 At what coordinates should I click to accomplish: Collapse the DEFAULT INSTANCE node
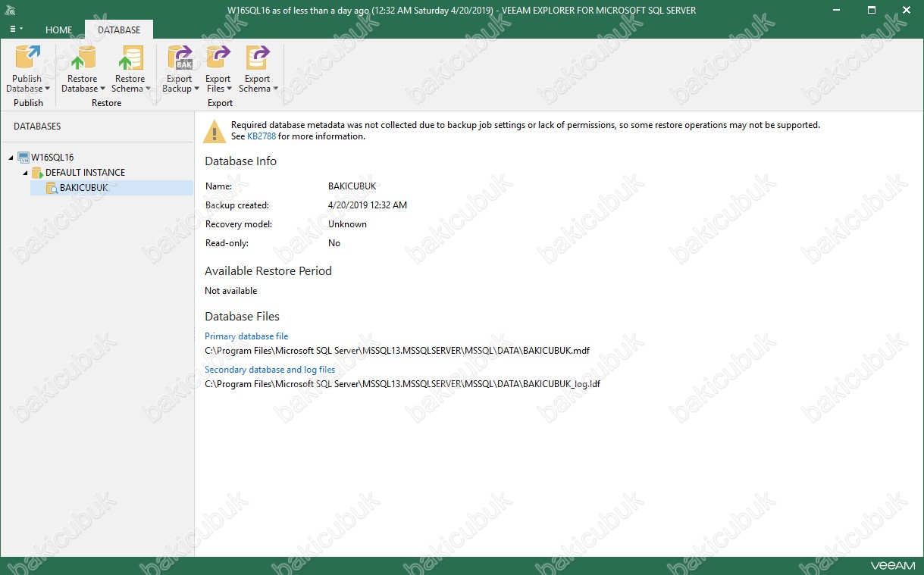point(26,173)
